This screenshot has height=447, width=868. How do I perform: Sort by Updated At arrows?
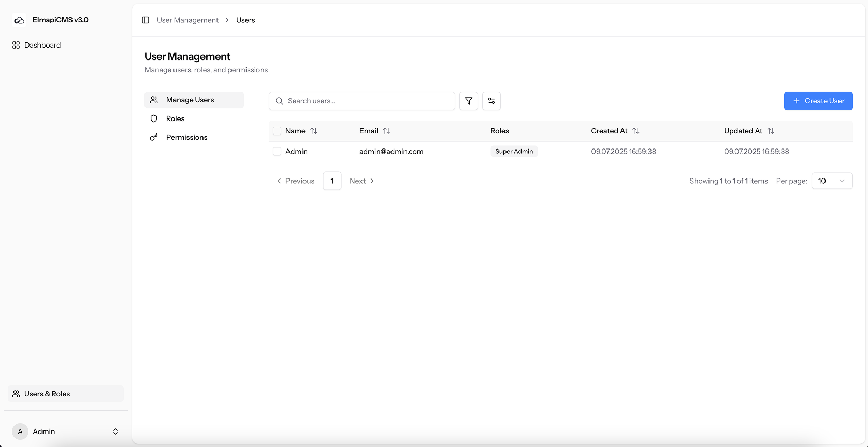coord(771,131)
